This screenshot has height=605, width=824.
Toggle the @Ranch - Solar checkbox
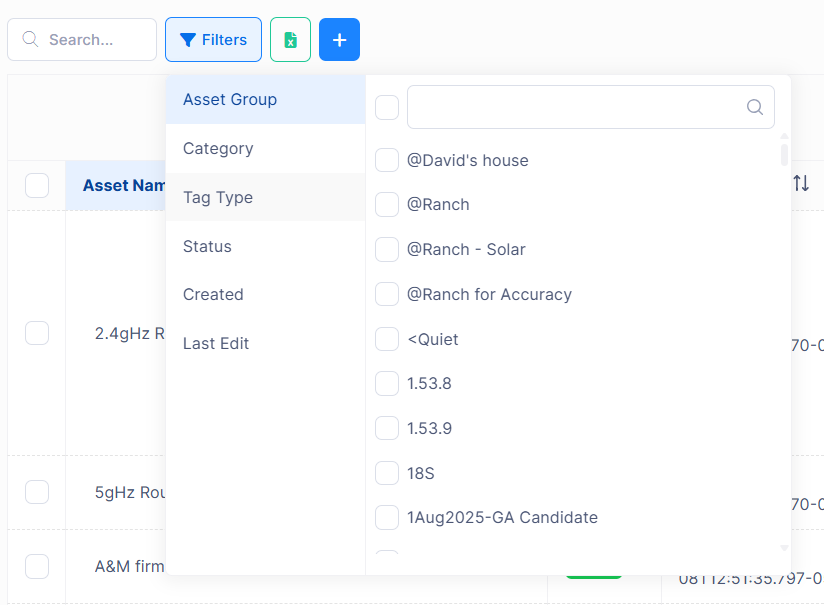coord(387,250)
